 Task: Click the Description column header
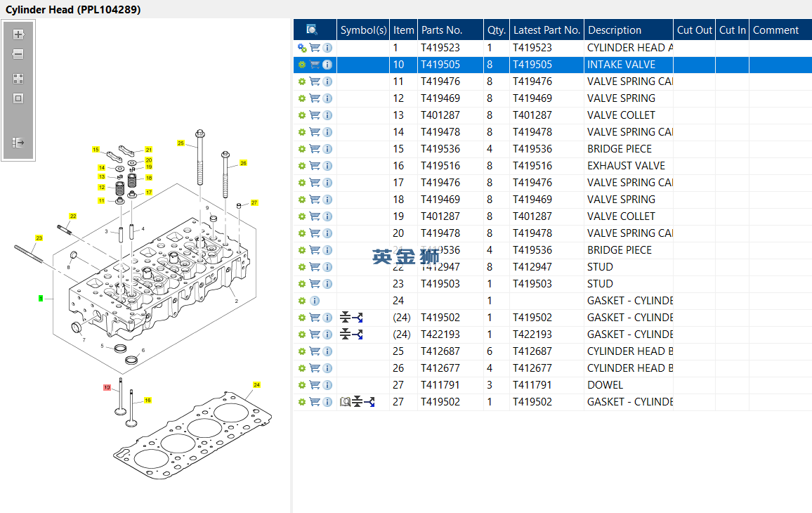(x=615, y=30)
